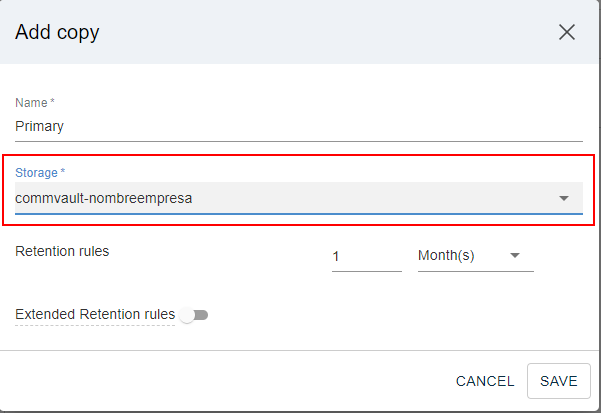
Task: Click the Storage field label
Action: (40, 173)
